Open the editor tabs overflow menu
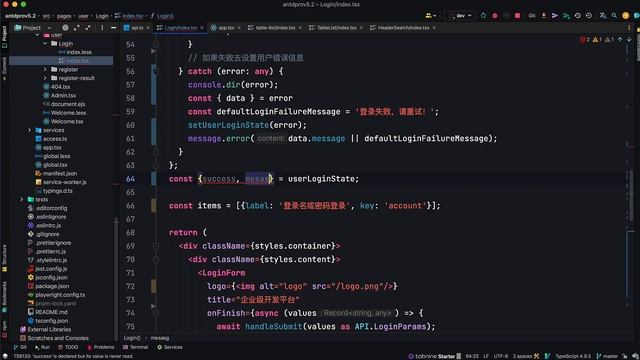640x360 pixels. tap(629, 28)
